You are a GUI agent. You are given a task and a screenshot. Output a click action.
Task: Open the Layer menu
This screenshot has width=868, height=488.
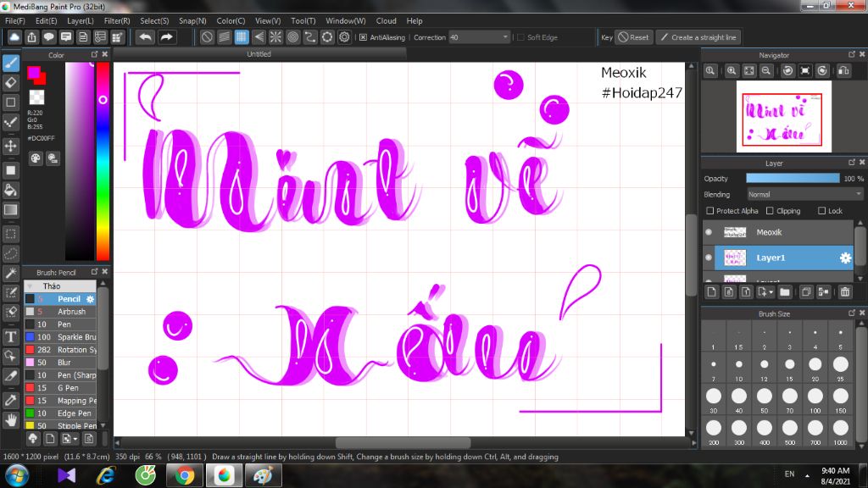pyautogui.click(x=81, y=20)
